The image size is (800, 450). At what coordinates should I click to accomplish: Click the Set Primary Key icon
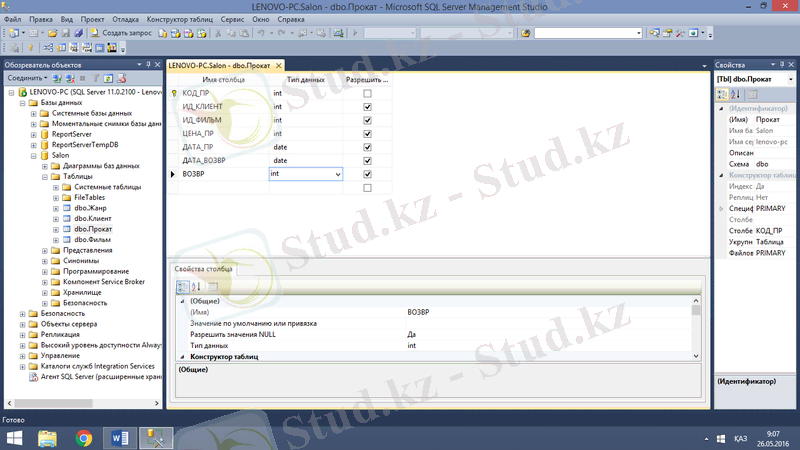tap(31, 48)
